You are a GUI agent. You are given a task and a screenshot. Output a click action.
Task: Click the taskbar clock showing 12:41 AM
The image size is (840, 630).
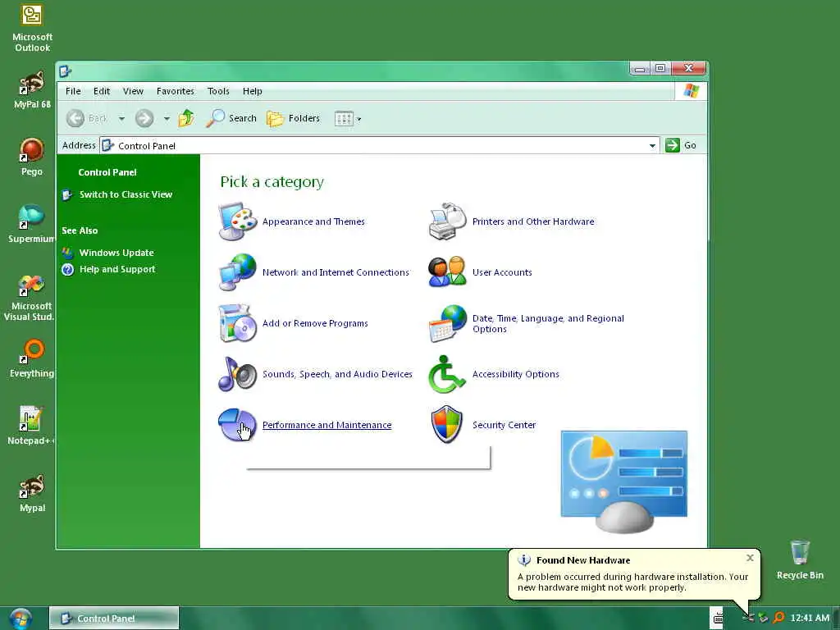pyautogui.click(x=810, y=618)
